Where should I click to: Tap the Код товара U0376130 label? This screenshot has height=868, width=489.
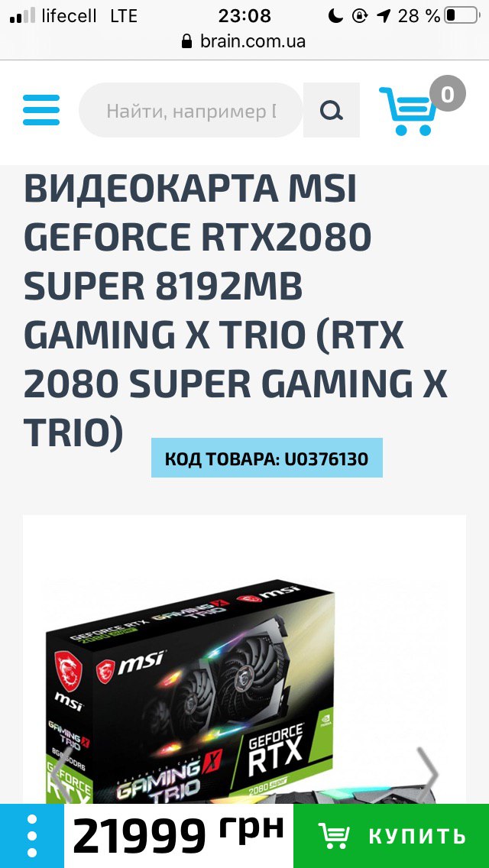point(267,458)
